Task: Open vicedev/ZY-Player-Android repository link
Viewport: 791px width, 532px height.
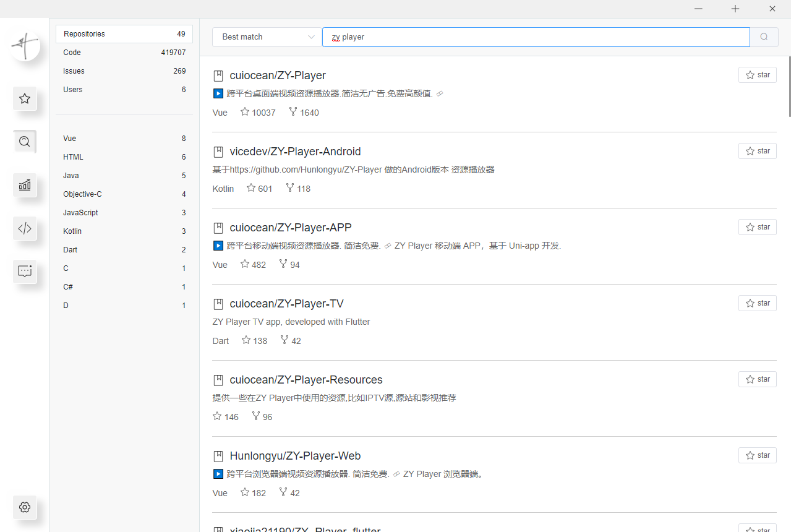Action: click(295, 152)
